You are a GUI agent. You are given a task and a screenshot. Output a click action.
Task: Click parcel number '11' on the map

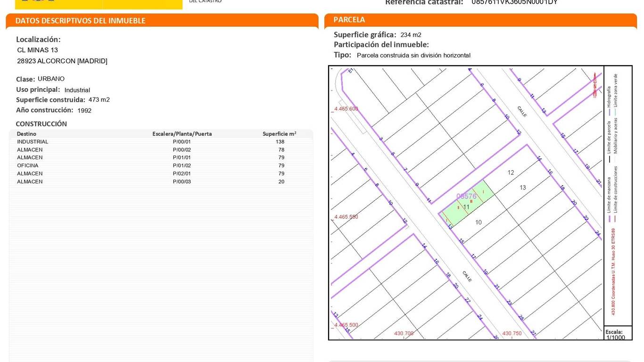pos(466,207)
